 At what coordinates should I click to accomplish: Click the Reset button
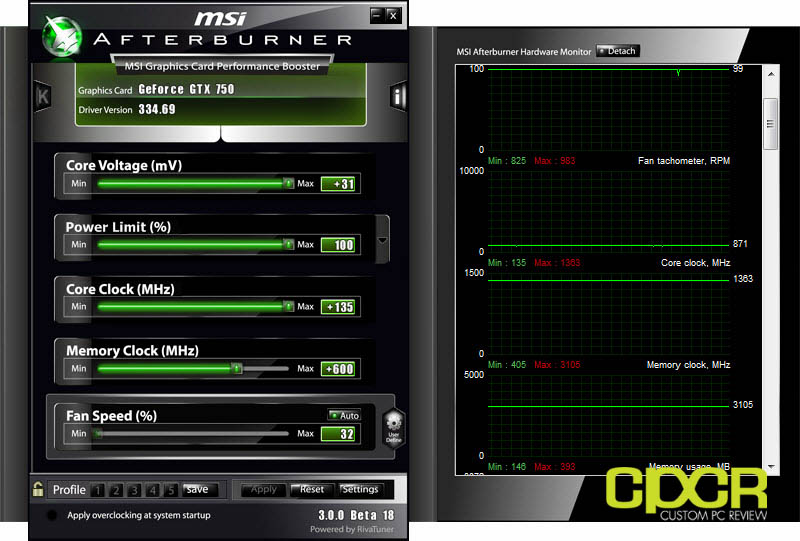312,489
